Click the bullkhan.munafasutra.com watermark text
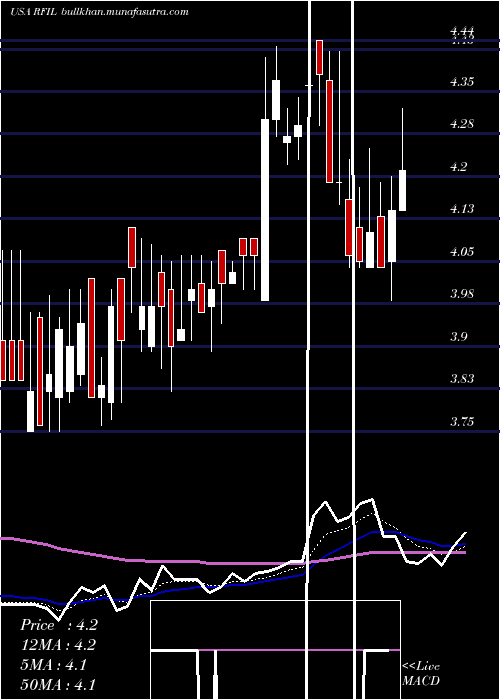The height and width of the screenshot is (700, 500). 123,12
